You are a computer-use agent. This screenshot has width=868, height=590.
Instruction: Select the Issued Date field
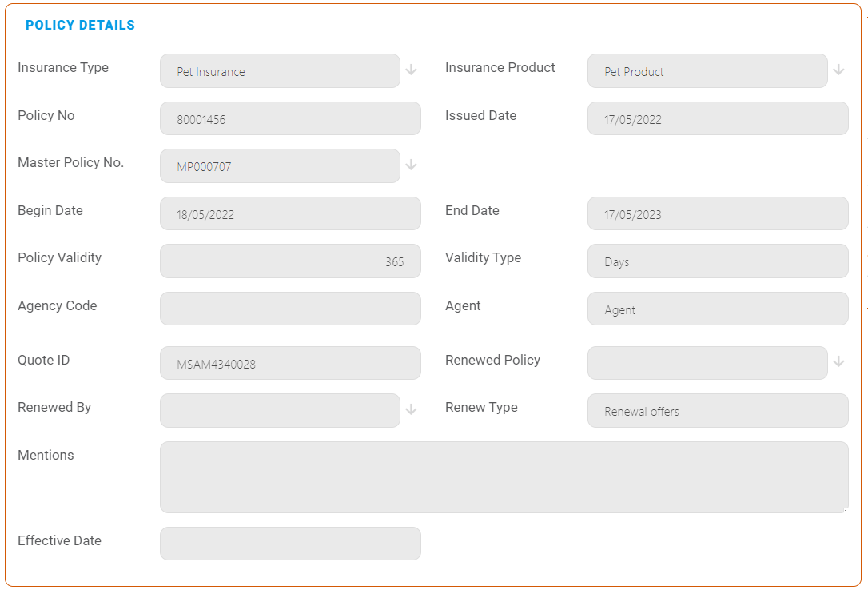pyautogui.click(x=717, y=118)
